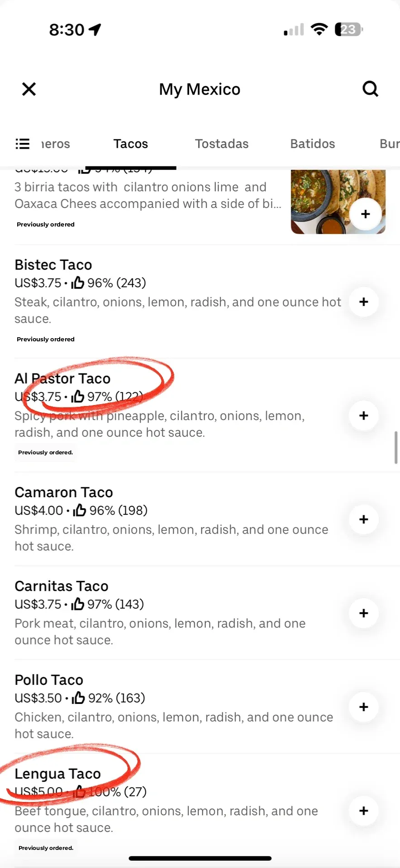Open the Pollo Taco listing

(49, 680)
